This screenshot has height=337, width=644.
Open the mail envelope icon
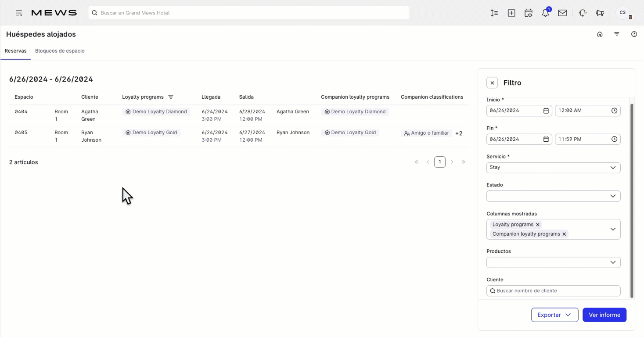pos(562,13)
